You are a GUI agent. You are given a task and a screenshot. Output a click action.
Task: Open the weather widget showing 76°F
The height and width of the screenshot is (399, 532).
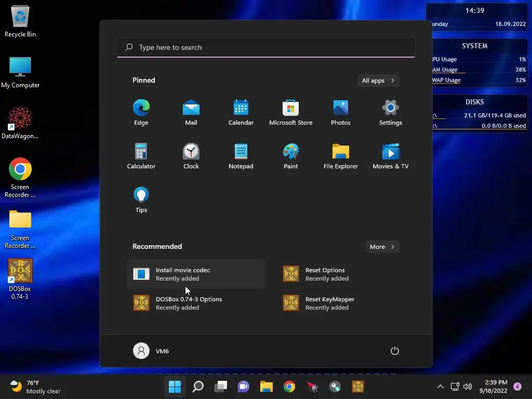coord(35,387)
